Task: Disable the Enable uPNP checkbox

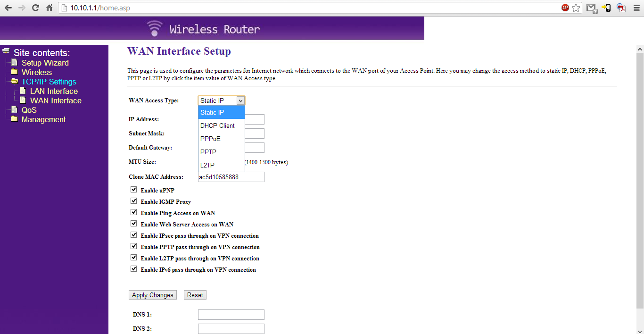Action: tap(134, 190)
